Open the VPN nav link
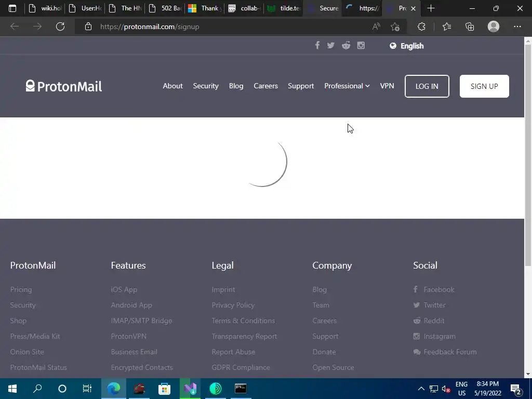Image resolution: width=532 pixels, height=399 pixels. (387, 86)
